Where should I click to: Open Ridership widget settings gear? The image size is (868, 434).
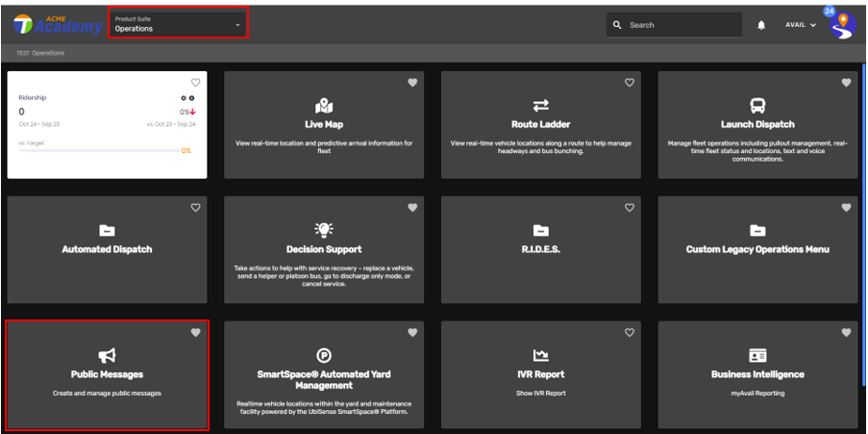click(184, 98)
